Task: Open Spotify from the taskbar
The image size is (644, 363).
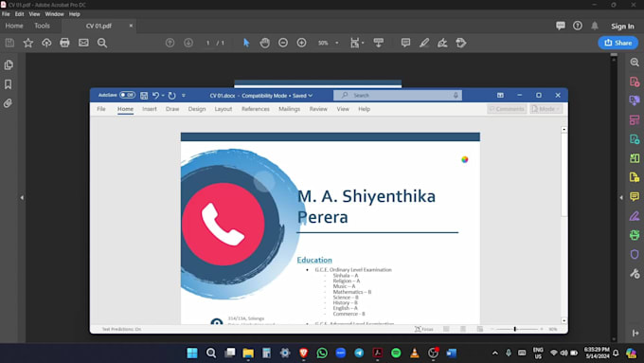Action: pyautogui.click(x=396, y=353)
